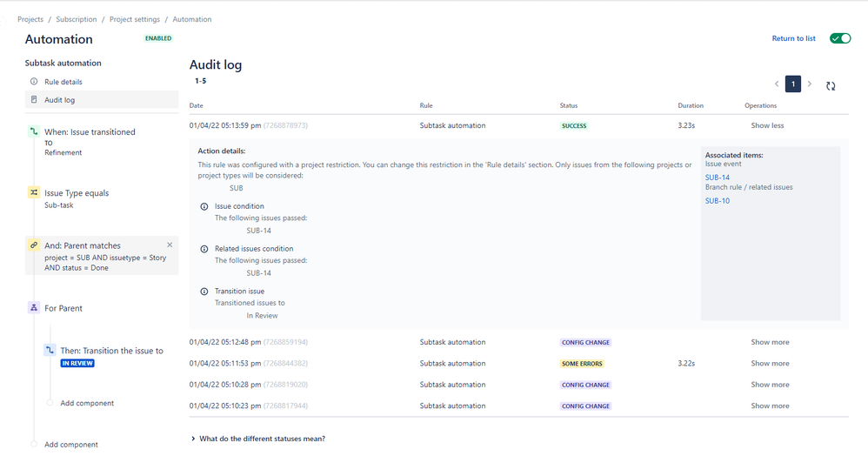868x463 pixels.
Task: Open the SUB-10 issue link
Action: [x=718, y=201]
